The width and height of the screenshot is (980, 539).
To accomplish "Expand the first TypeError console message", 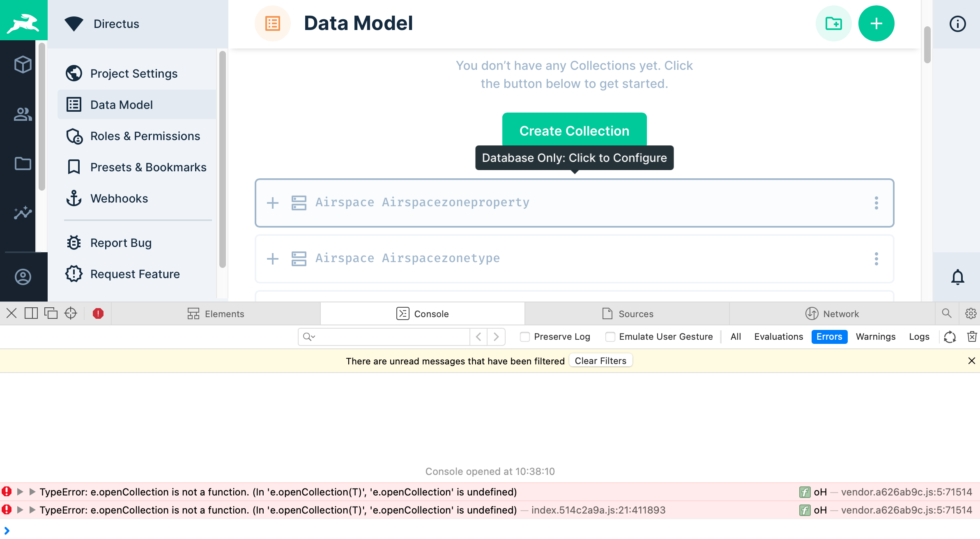I will [20, 492].
